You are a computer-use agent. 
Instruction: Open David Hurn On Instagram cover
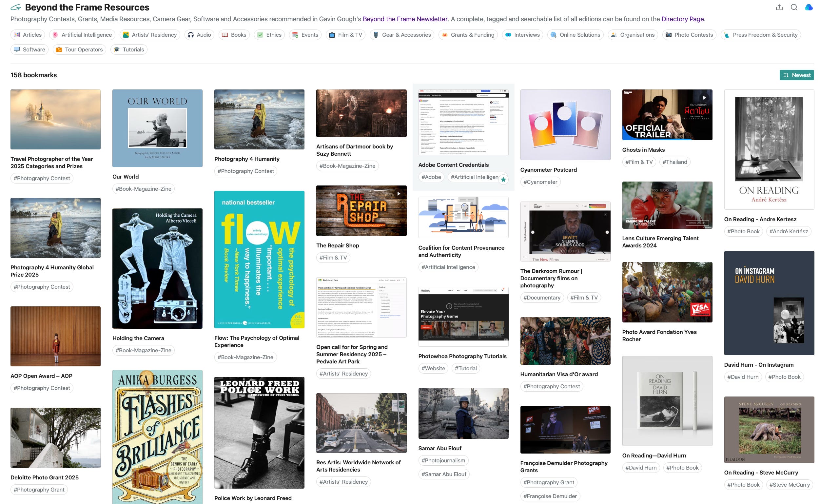pos(769,303)
